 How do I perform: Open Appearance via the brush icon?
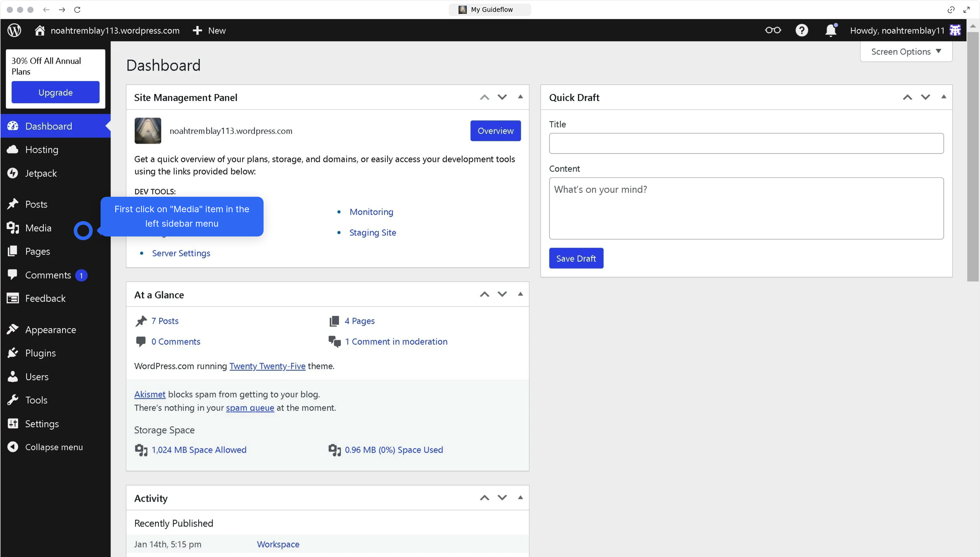(13, 329)
